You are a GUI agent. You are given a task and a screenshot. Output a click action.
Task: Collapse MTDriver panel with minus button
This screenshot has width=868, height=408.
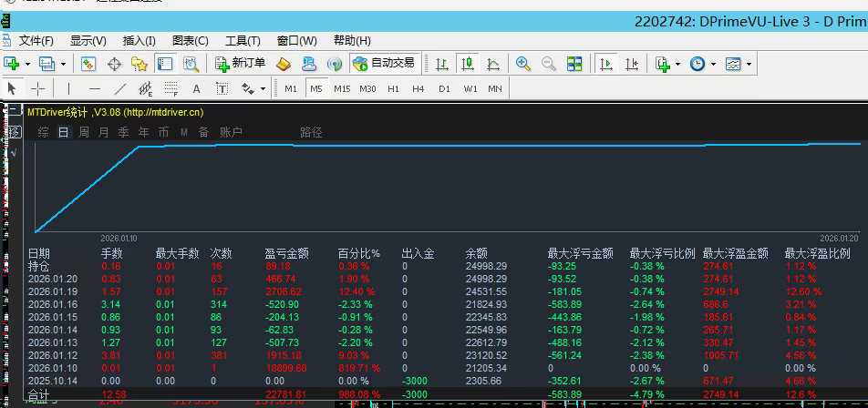click(15, 110)
